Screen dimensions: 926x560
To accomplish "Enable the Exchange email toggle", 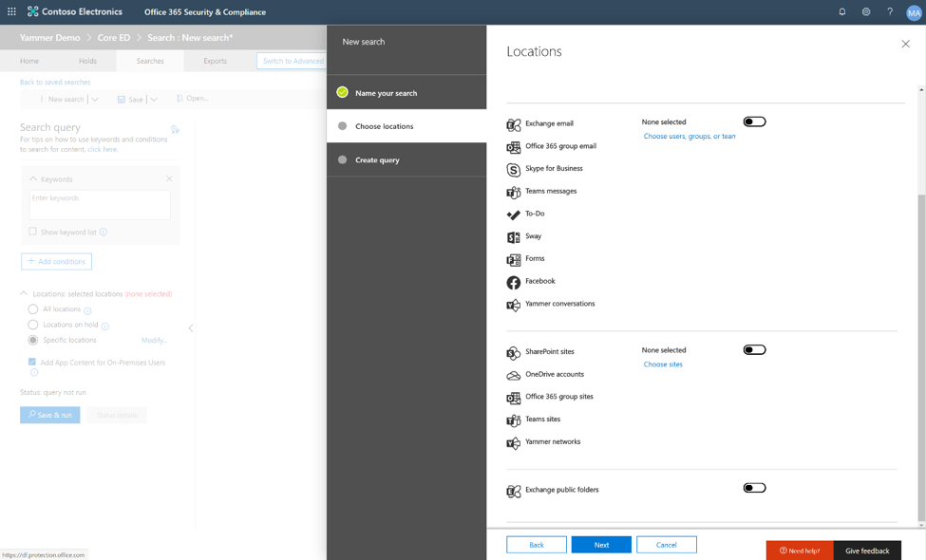I will coord(754,121).
